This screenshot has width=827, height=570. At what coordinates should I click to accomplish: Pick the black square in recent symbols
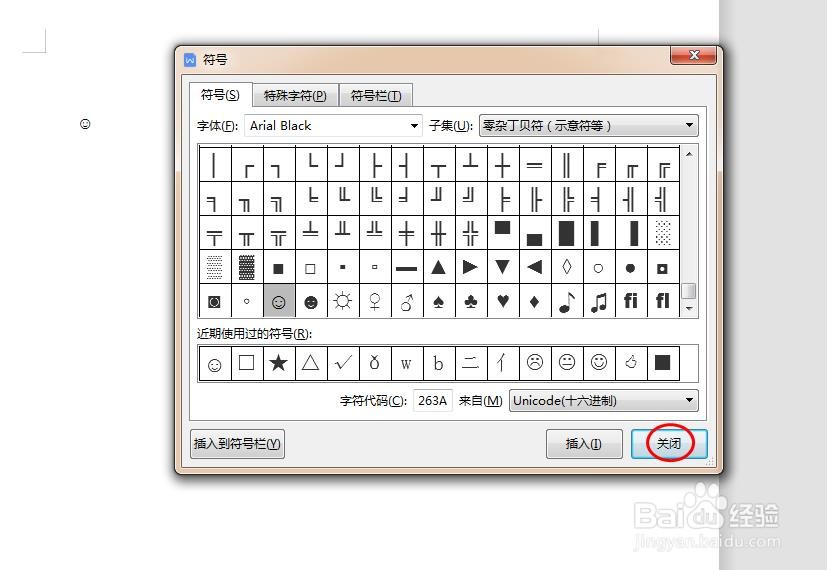pos(663,363)
